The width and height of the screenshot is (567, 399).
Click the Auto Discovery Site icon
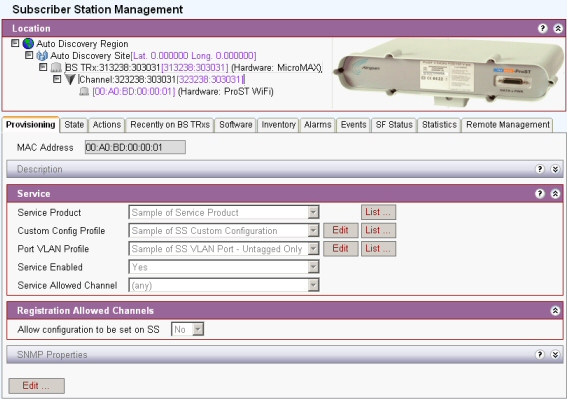click(42, 56)
